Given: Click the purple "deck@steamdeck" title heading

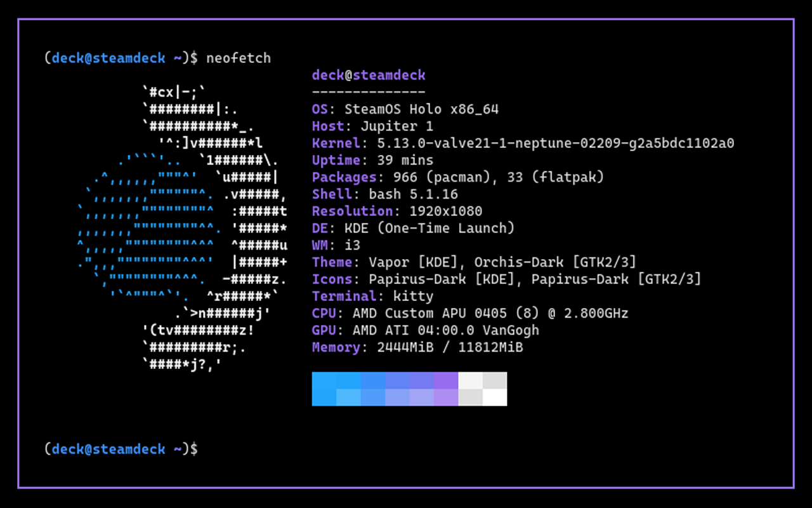Looking at the screenshot, I should [369, 75].
